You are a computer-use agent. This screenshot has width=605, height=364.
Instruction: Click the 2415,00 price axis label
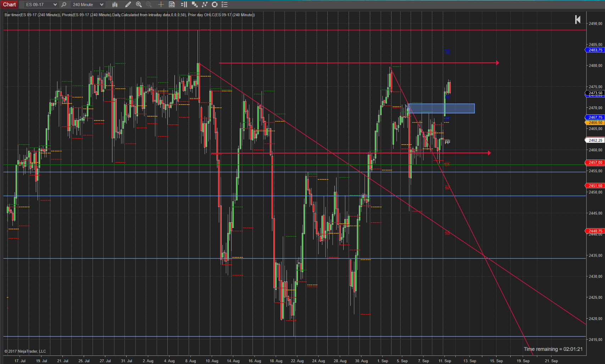(x=595, y=340)
